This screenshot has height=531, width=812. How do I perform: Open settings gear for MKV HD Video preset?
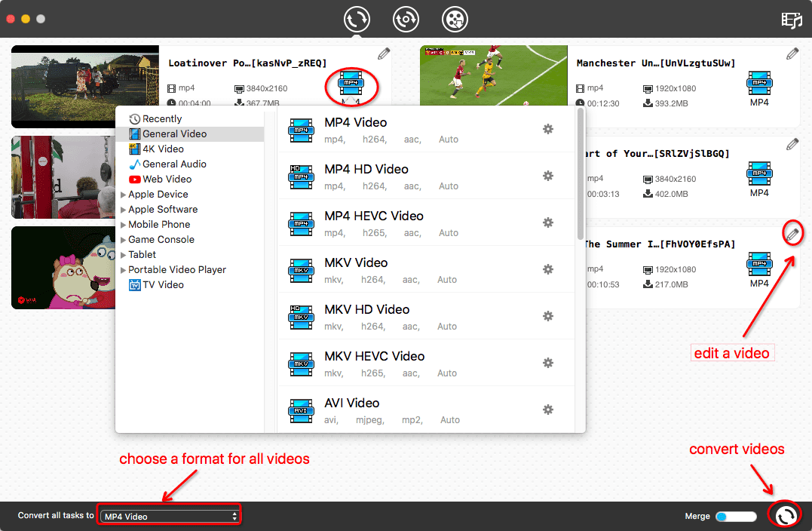[x=548, y=316]
